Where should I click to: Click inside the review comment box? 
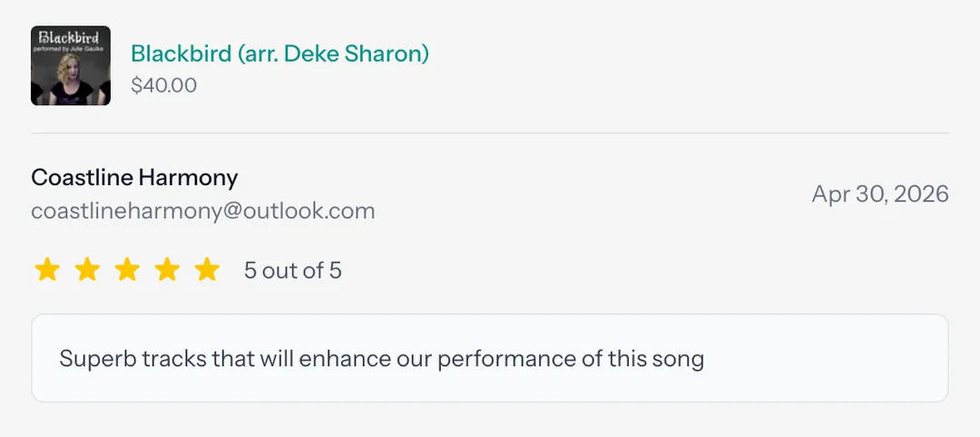click(x=490, y=358)
